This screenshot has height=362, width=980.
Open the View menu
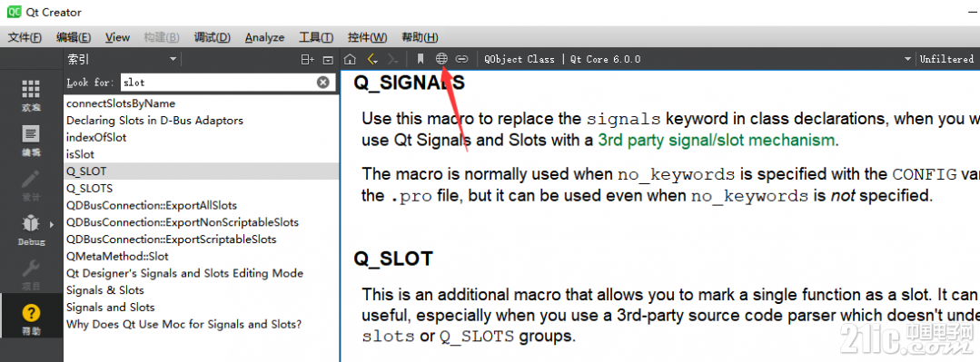[117, 37]
